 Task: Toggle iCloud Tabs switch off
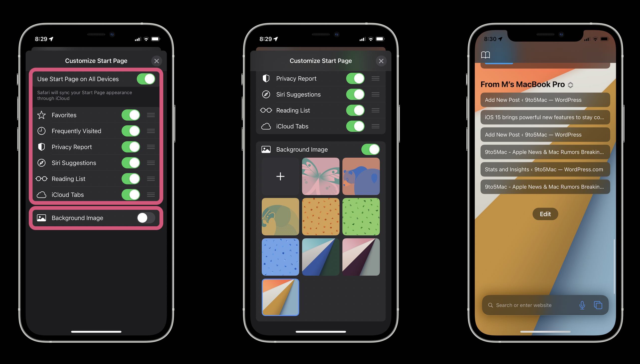tap(131, 194)
